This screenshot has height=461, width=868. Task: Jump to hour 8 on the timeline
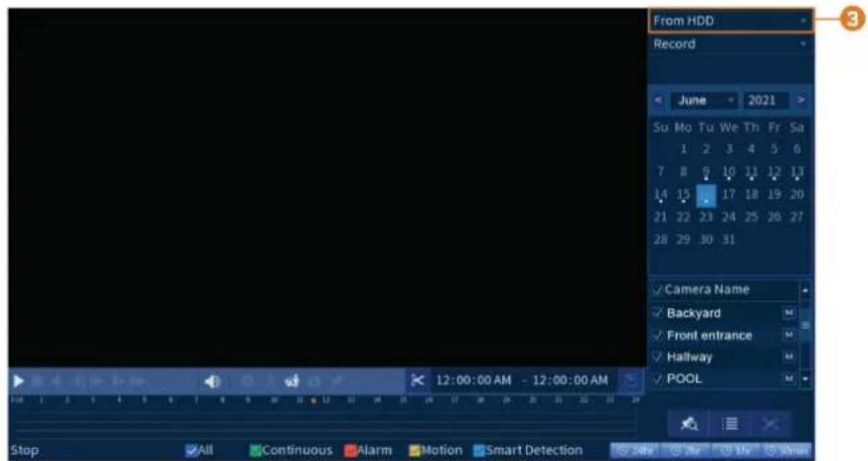pos(222,399)
